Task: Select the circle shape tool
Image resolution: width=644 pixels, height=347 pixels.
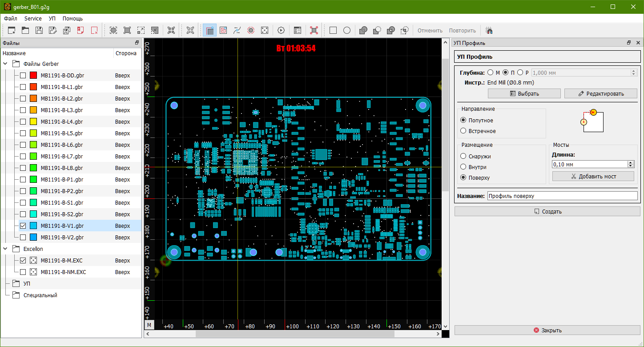Action: pyautogui.click(x=347, y=31)
